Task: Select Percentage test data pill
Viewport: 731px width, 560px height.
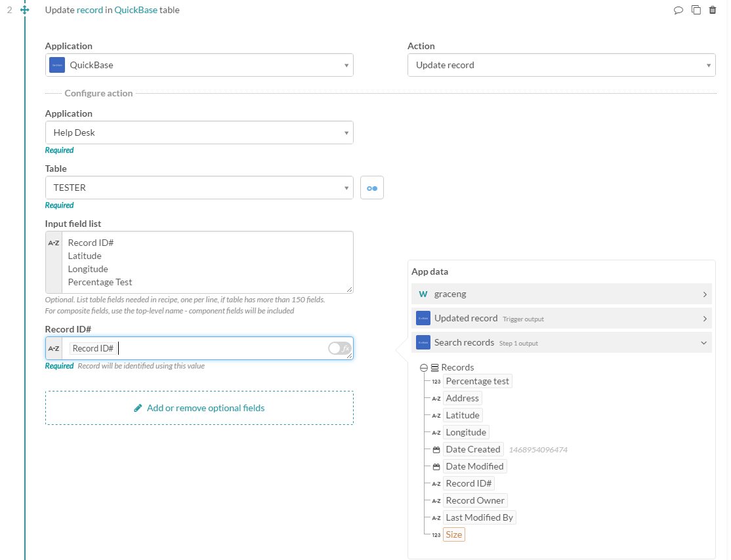Action: point(478,381)
